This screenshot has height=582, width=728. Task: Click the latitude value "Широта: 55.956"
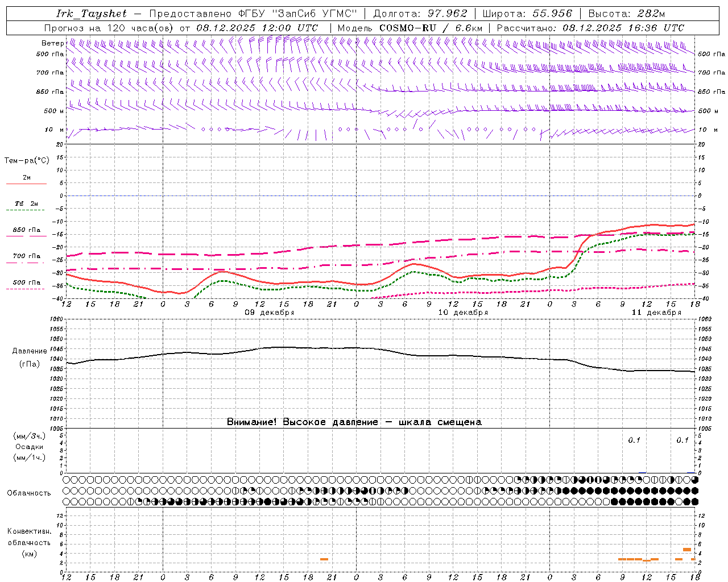point(527,14)
